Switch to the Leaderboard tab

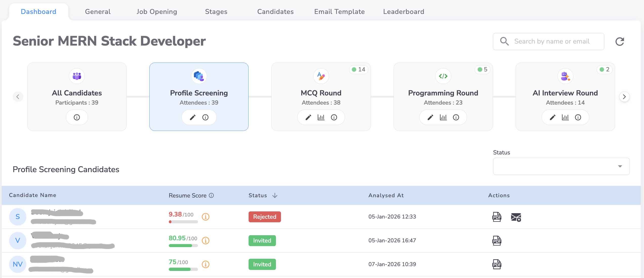point(404,12)
